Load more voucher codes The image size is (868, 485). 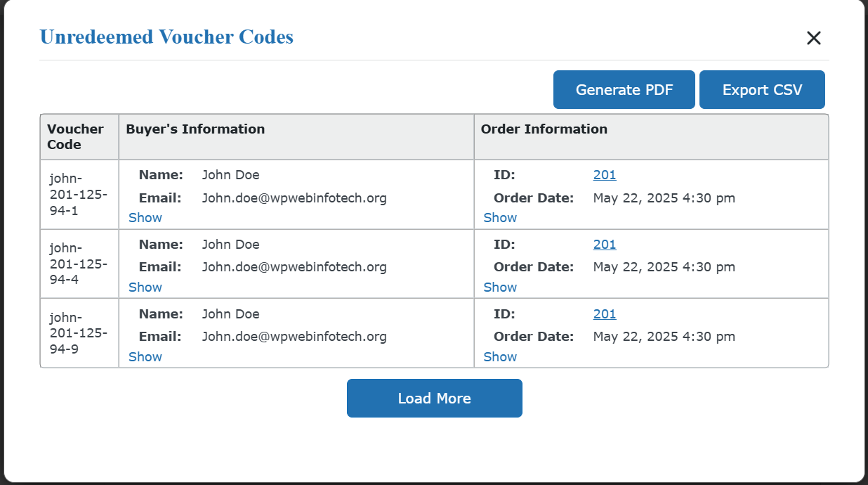click(x=434, y=399)
